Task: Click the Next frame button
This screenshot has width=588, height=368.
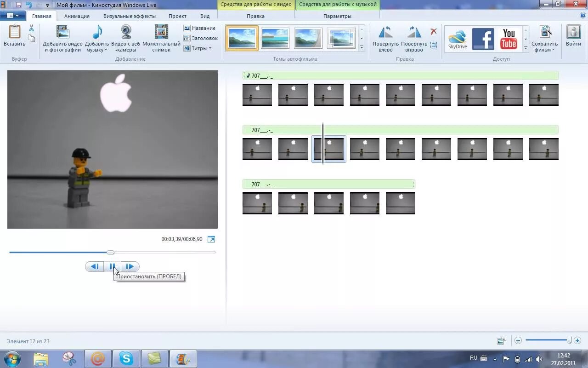Action: click(130, 266)
